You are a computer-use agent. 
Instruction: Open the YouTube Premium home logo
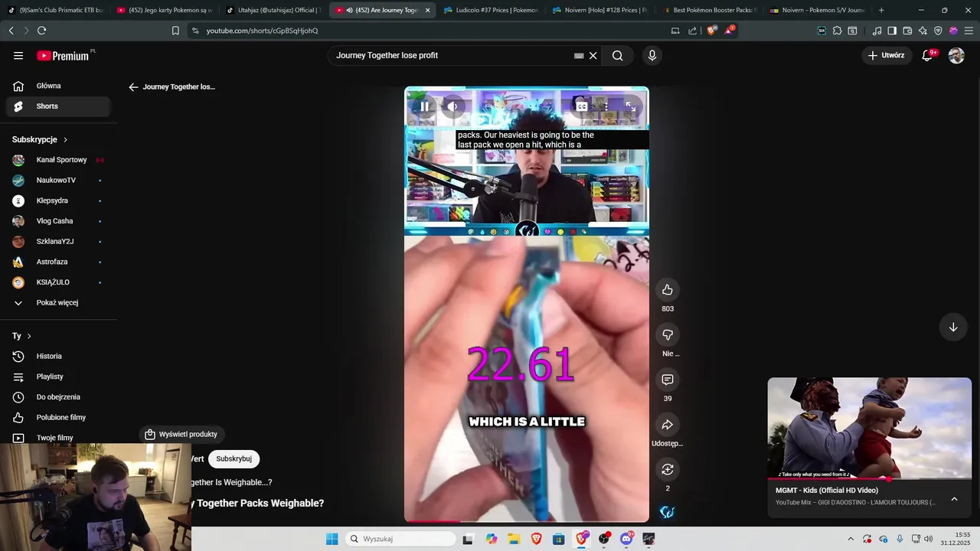pyautogui.click(x=63, y=56)
